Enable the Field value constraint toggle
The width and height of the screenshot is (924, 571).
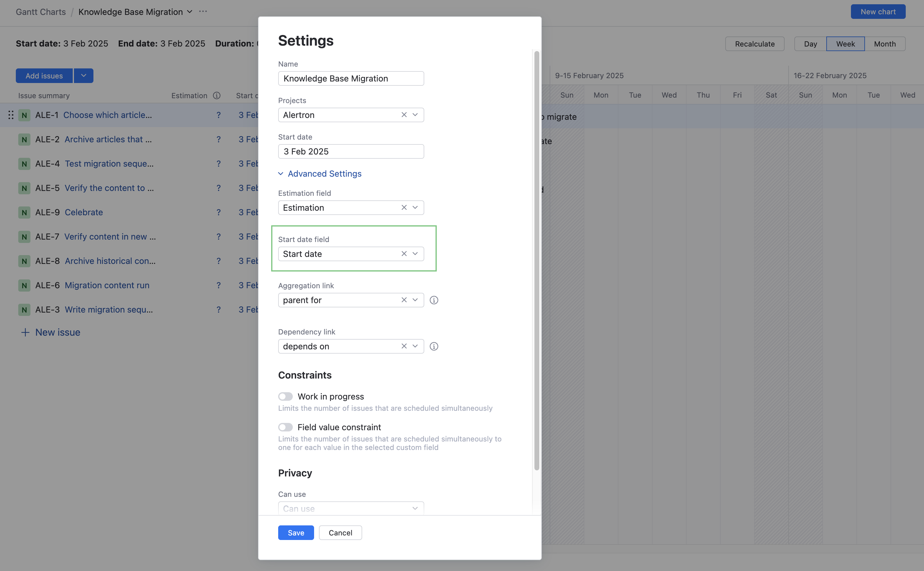pos(285,427)
